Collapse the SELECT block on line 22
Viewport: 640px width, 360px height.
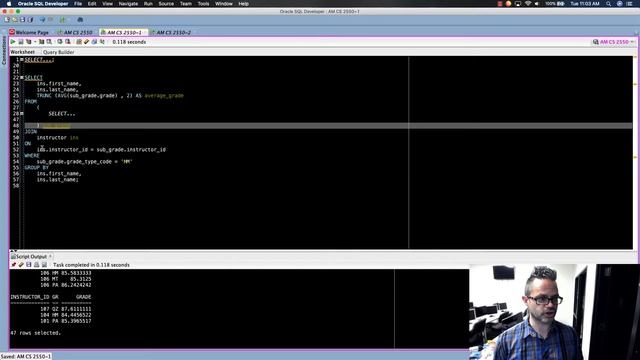pos(22,78)
